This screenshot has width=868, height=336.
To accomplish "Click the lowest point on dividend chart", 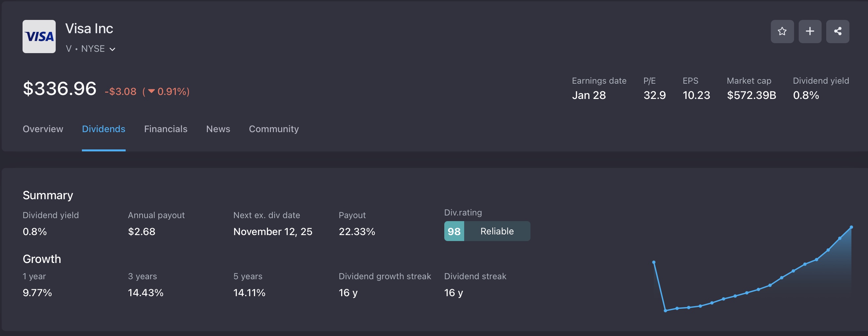I will click(x=665, y=311).
